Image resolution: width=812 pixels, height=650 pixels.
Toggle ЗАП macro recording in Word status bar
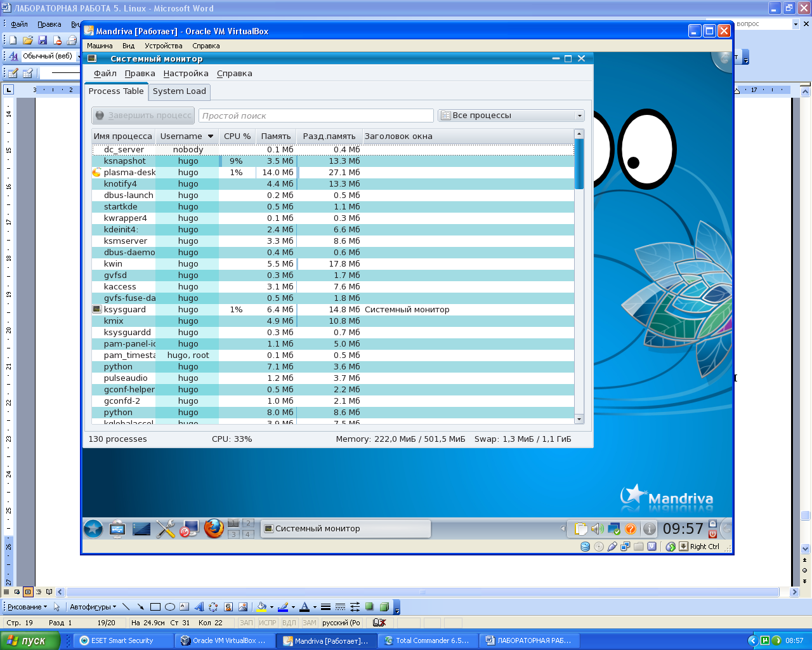point(246,623)
